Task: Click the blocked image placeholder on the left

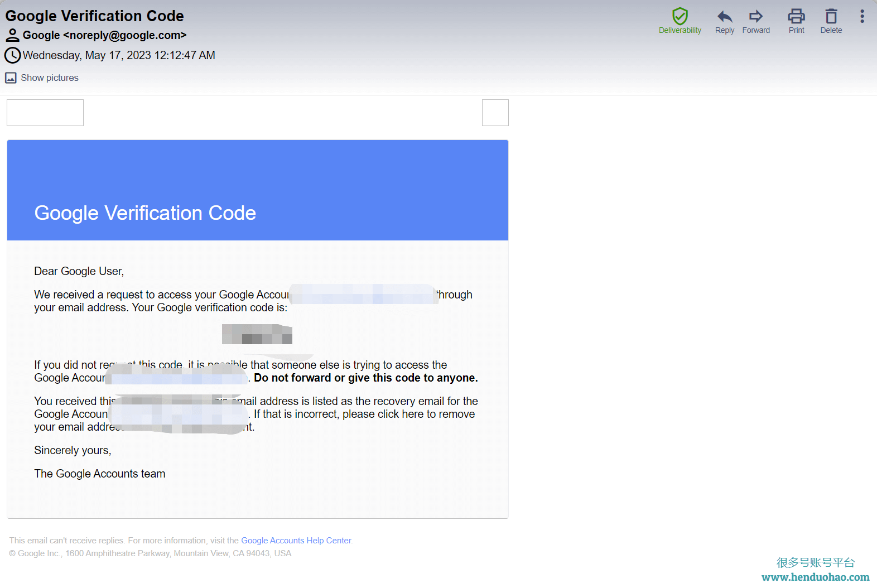Action: [x=45, y=113]
